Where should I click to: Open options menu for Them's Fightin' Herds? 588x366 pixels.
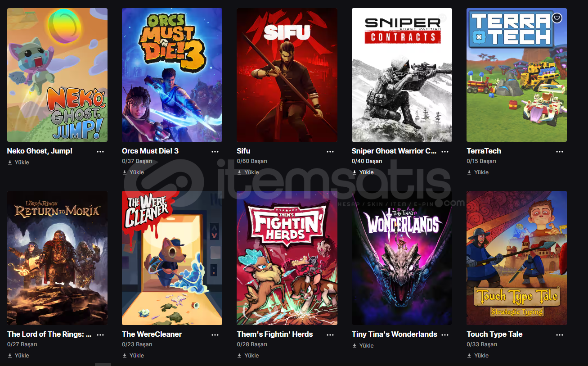coord(330,335)
